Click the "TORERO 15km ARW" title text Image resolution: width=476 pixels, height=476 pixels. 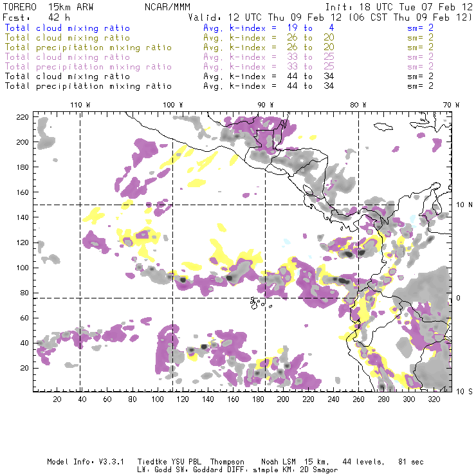point(48,7)
